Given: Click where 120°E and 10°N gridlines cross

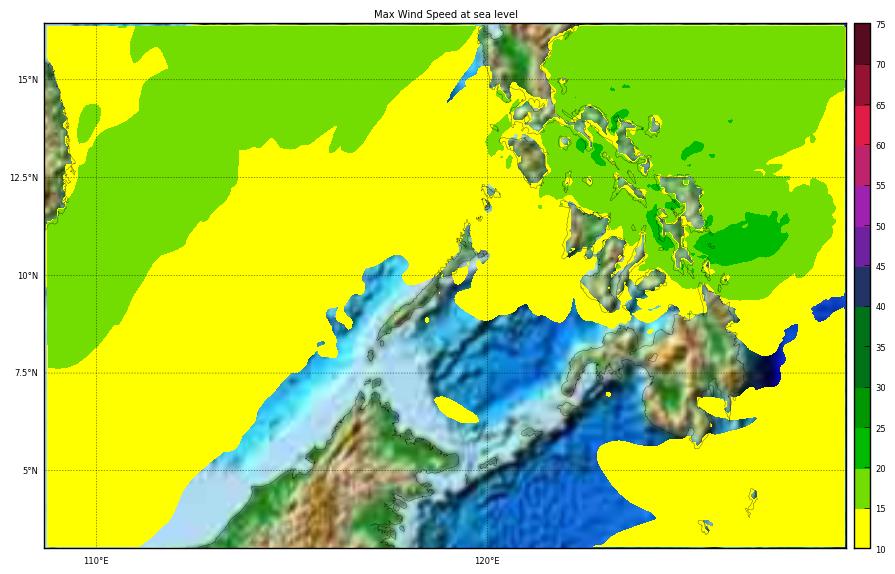Looking at the screenshot, I should 487,276.
